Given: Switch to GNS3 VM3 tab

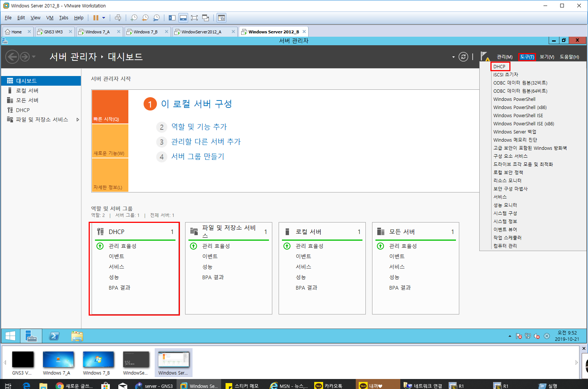Looking at the screenshot, I should [55, 32].
